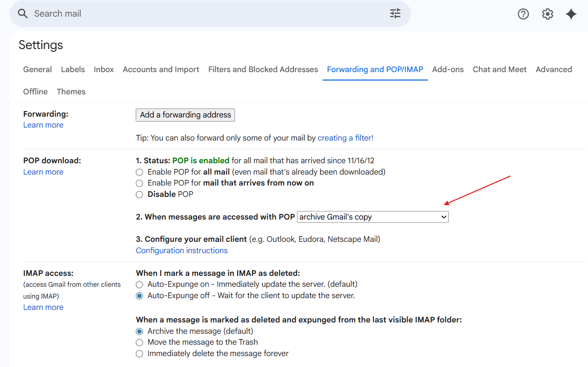Open the creating a filter link
This screenshot has height=367, width=588.
(x=345, y=138)
